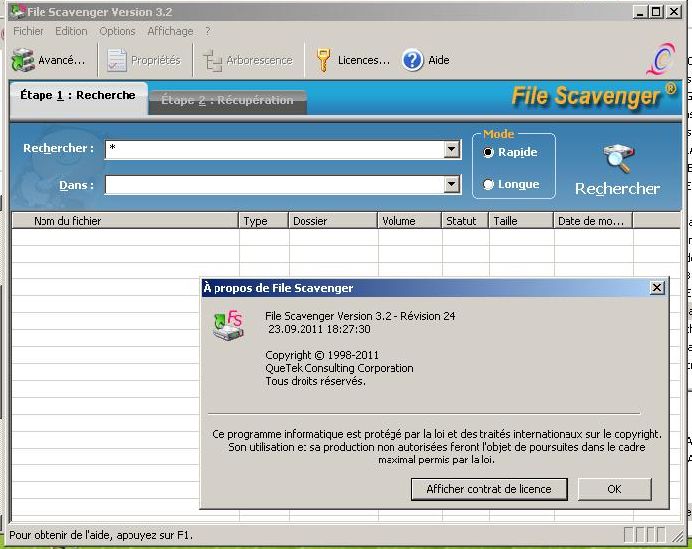Sort by Nom du fichier column header

pos(125,221)
